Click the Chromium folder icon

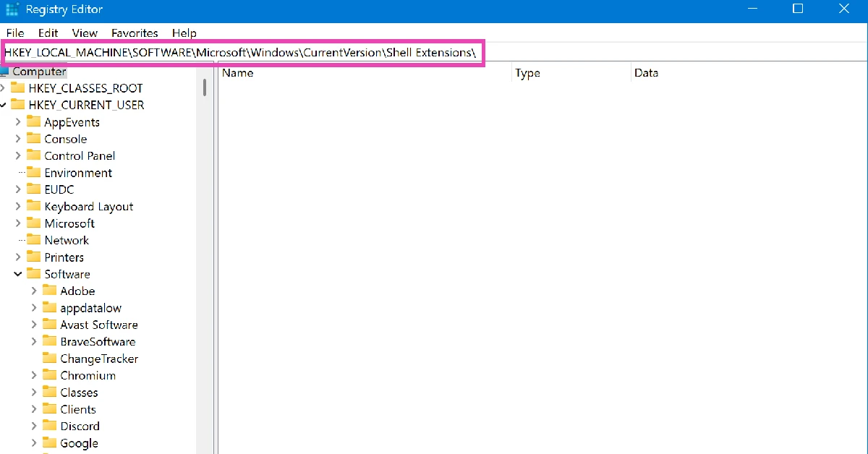click(49, 375)
